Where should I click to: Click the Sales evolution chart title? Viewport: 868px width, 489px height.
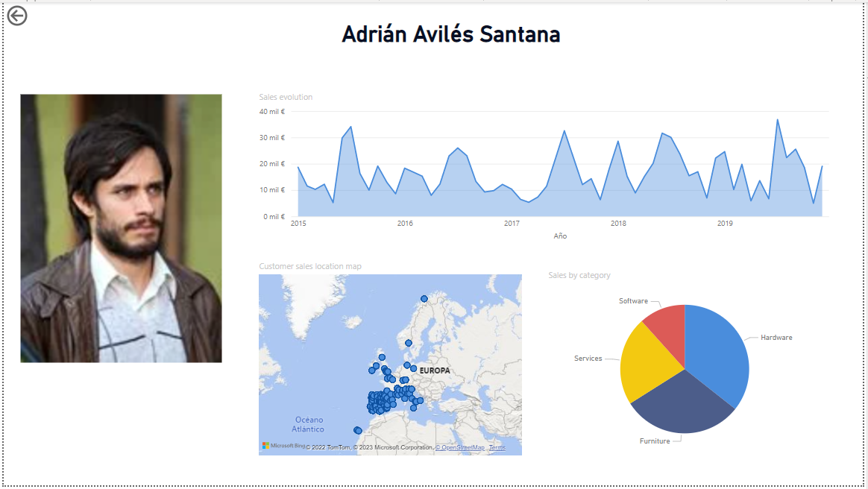click(286, 97)
